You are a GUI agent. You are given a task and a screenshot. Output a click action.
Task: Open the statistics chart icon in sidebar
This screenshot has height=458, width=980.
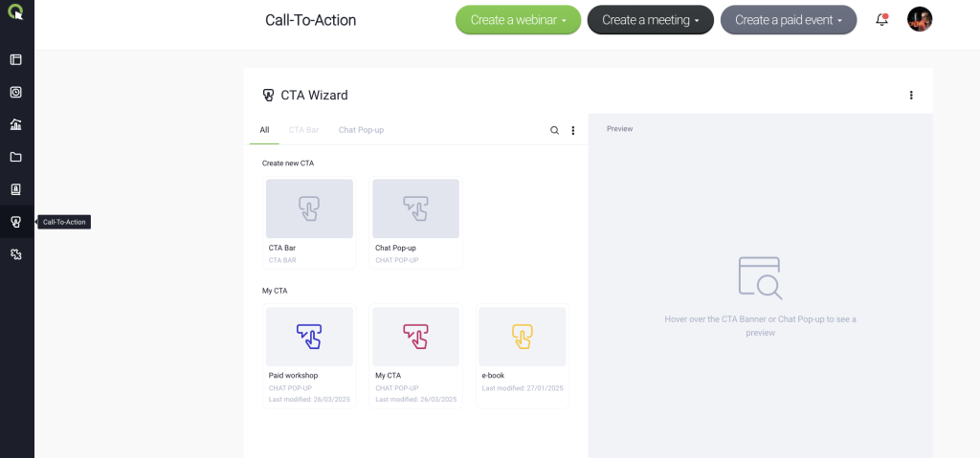[16, 124]
